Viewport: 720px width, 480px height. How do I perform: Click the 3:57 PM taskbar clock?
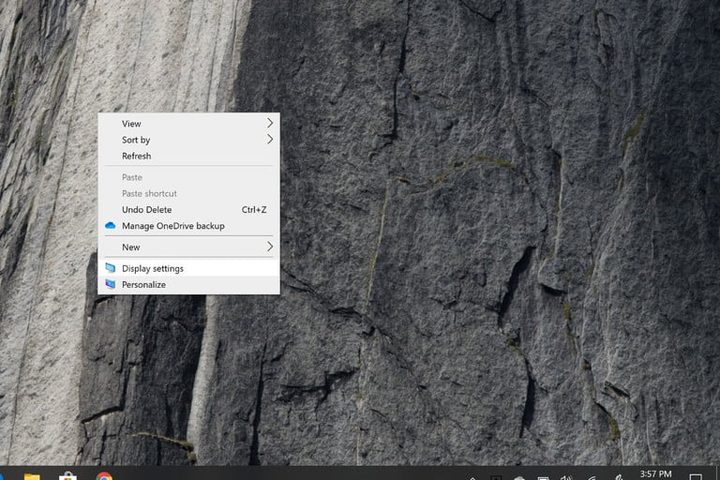[656, 474]
